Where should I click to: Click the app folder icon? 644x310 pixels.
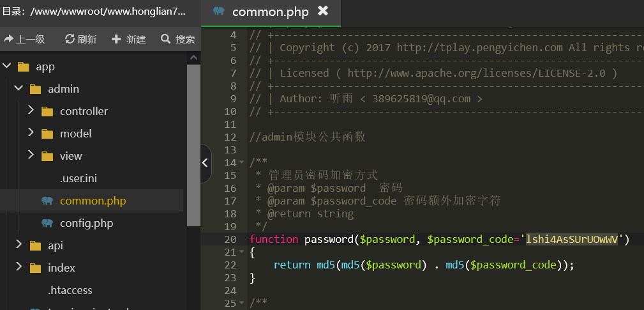pyautogui.click(x=24, y=66)
